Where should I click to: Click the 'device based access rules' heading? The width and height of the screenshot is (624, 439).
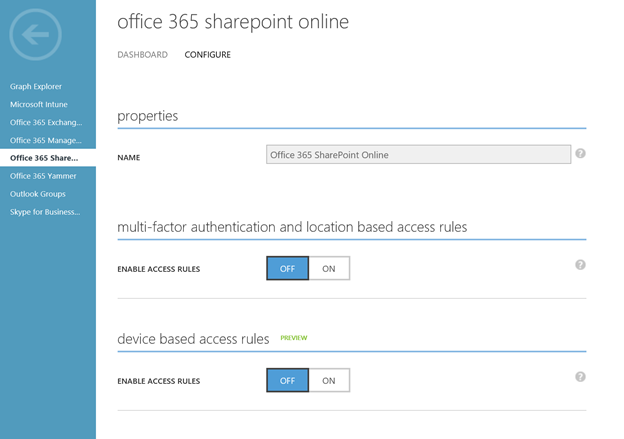pyautogui.click(x=193, y=339)
